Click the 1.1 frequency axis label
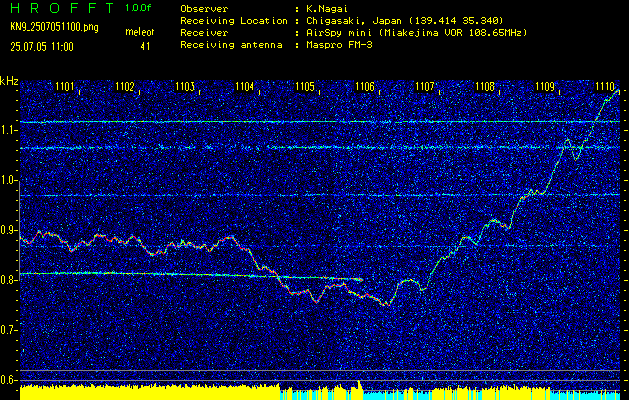 pos(8,130)
